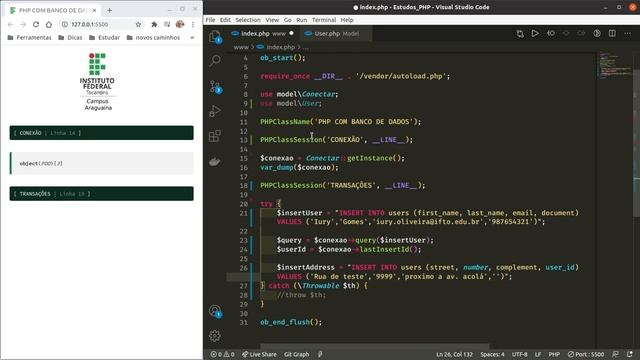This screenshot has width=640, height=360.
Task: Click the Instituto Federal logo on the page
Action: [x=97, y=81]
